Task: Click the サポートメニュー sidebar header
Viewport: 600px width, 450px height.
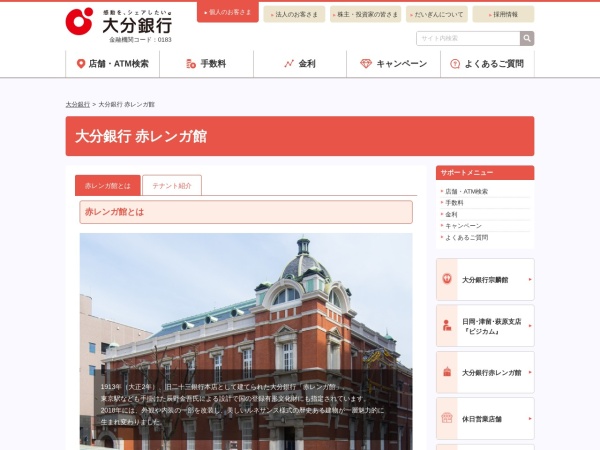Action: point(485,173)
